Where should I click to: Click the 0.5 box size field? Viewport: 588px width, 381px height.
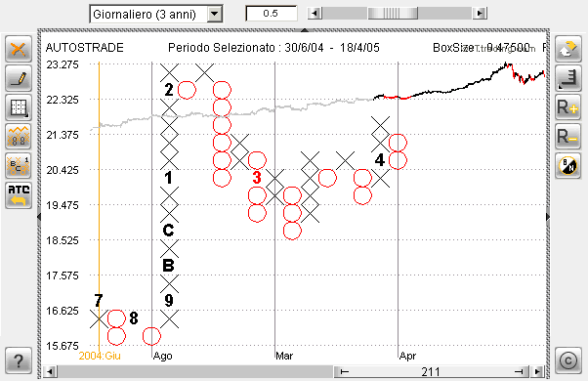coord(272,14)
